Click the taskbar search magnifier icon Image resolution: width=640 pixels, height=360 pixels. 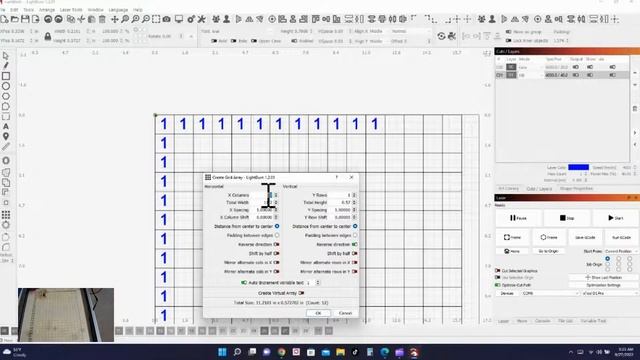237,352
